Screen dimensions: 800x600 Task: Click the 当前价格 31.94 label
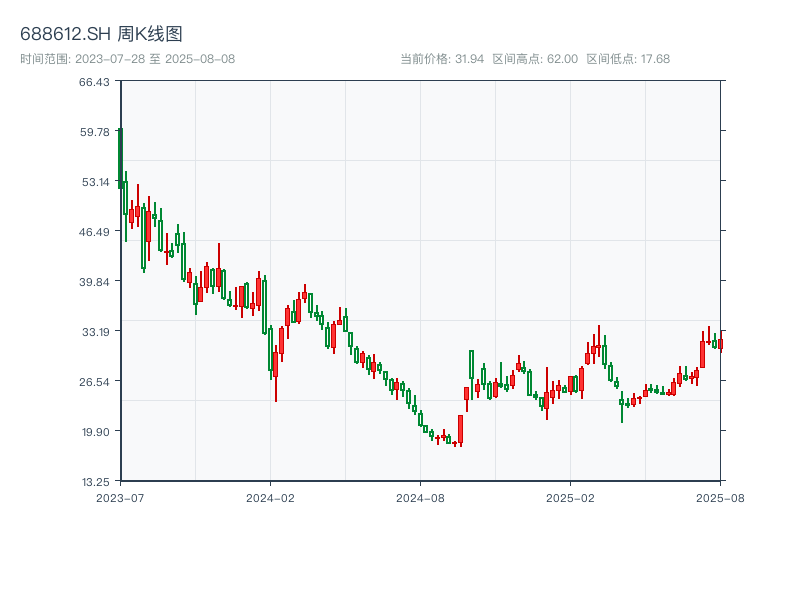(x=442, y=59)
